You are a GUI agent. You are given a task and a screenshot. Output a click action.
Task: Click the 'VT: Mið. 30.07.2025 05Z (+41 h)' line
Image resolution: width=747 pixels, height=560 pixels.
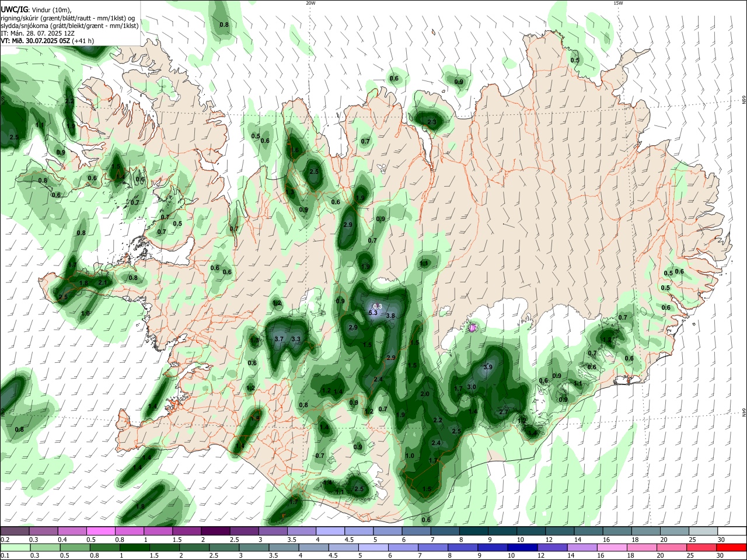47,41
